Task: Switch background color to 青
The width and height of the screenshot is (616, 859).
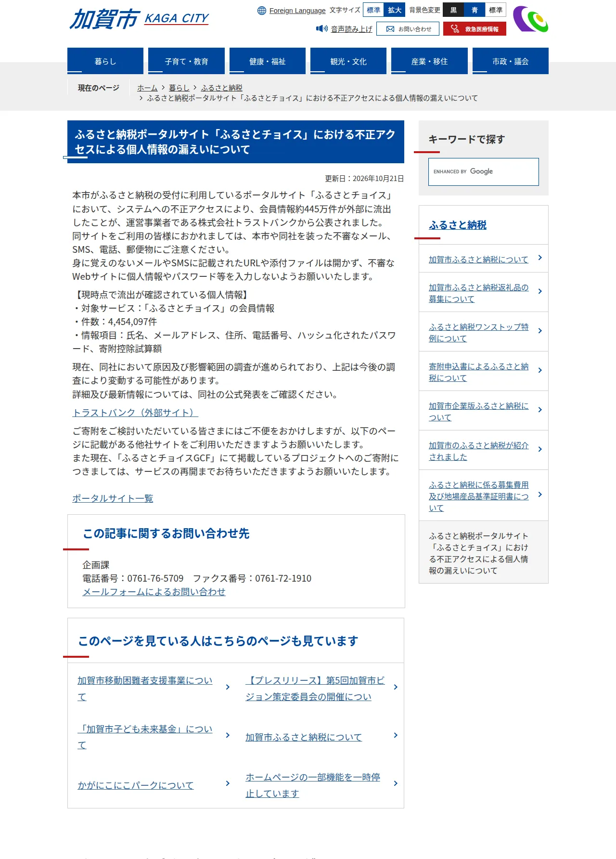Action: [x=475, y=10]
